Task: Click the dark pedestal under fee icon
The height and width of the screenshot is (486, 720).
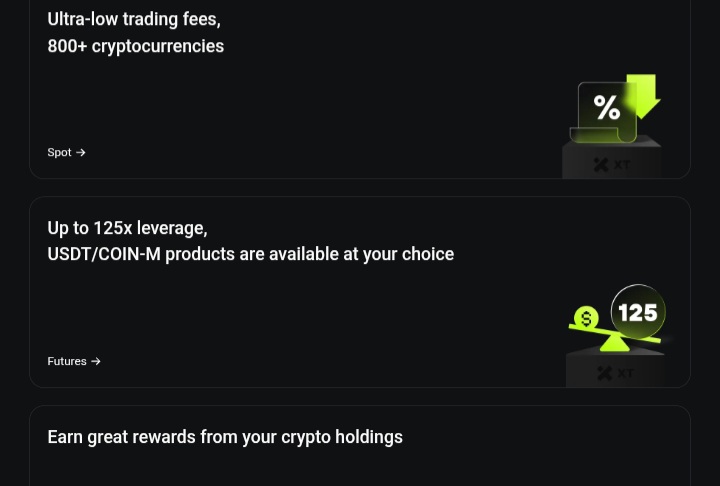Action: (612, 160)
